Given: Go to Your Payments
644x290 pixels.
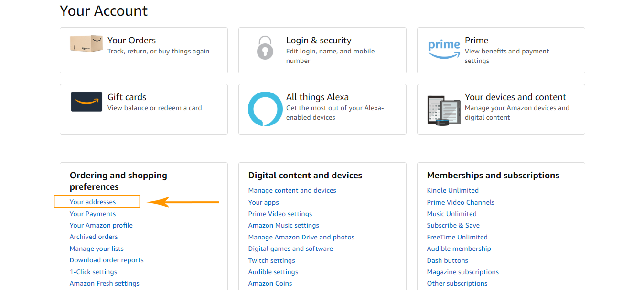Looking at the screenshot, I should (x=93, y=214).
